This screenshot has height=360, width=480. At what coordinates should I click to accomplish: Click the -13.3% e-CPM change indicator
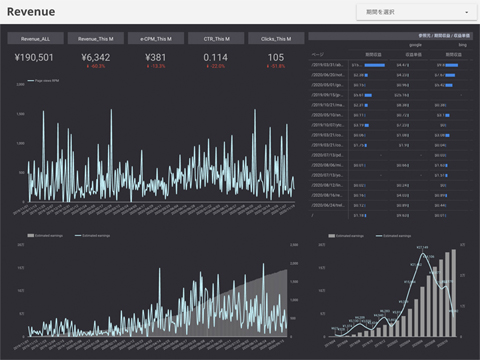click(x=156, y=66)
